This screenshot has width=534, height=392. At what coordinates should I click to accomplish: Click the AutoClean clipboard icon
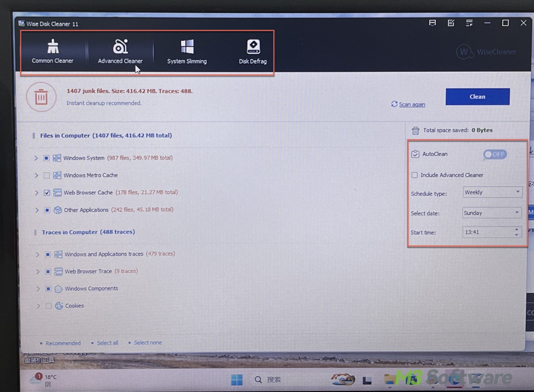pyautogui.click(x=415, y=154)
